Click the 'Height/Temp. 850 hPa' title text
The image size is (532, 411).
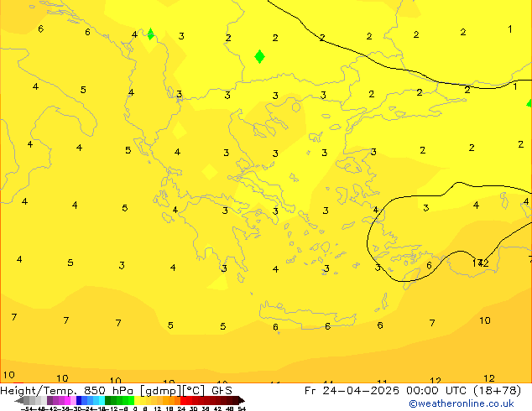pyautogui.click(x=68, y=391)
